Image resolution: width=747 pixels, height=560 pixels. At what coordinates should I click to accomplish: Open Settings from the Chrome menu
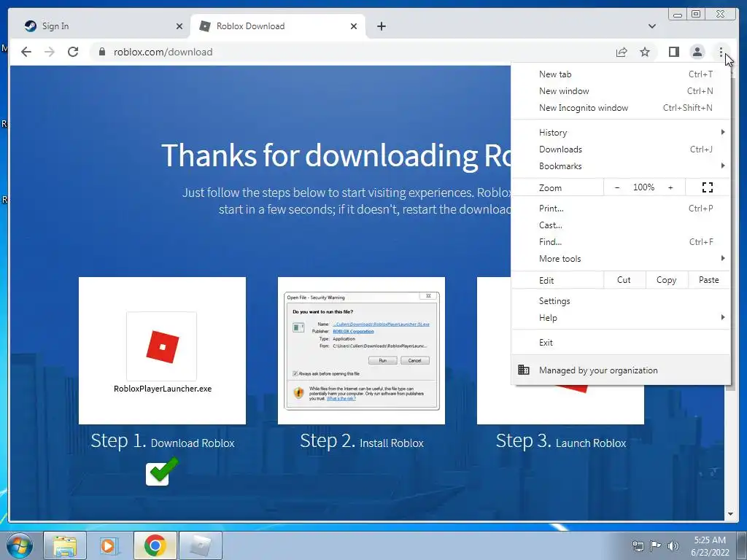621,301
